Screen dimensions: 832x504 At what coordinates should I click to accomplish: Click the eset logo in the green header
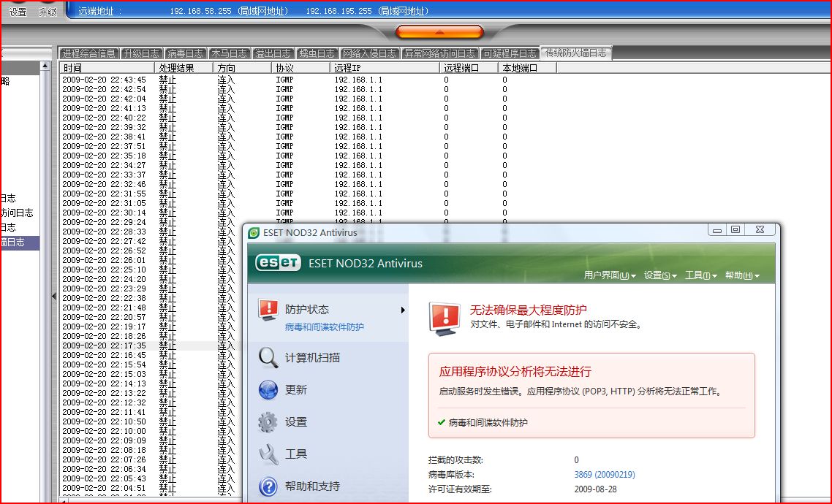coord(278,263)
